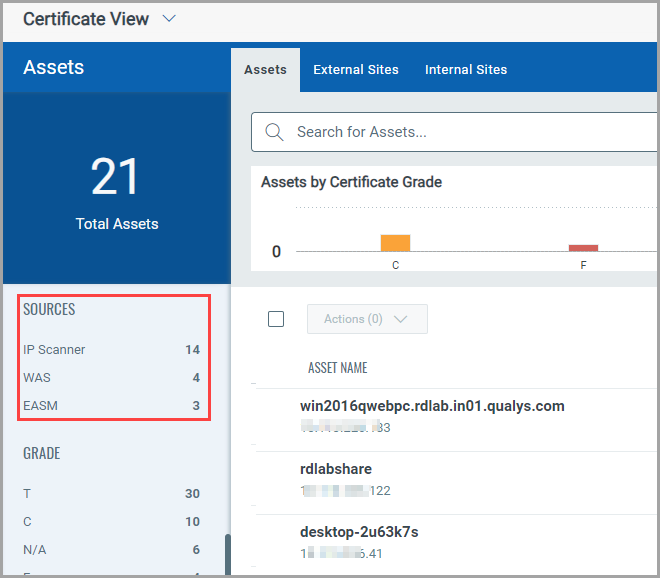Filter by IP Scanner source

coord(54,350)
